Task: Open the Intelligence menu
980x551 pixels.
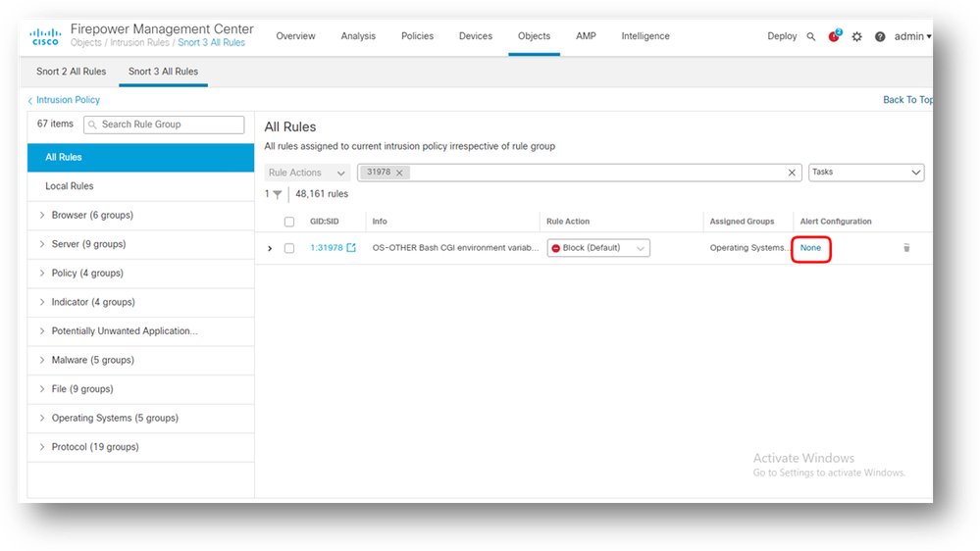Action: 645,36
